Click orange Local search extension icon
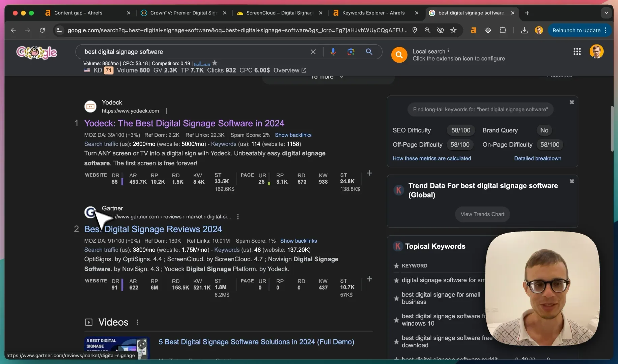Screen dimensions: 618x364 point(399,55)
